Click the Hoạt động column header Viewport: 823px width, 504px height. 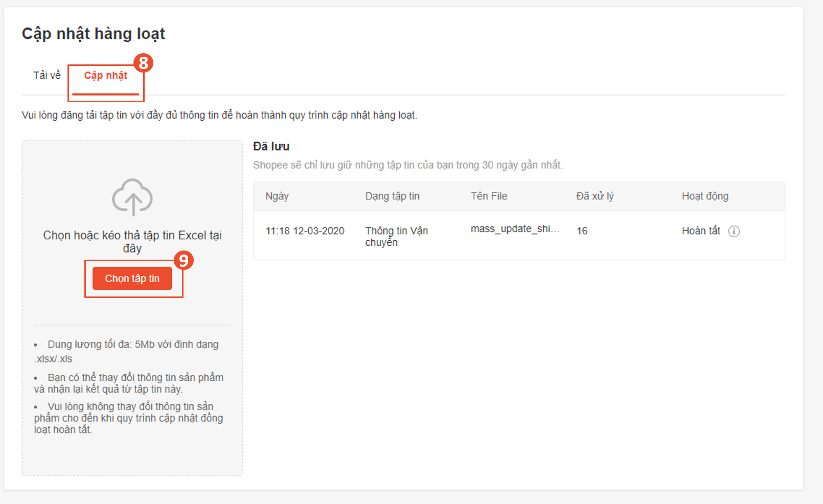click(704, 196)
